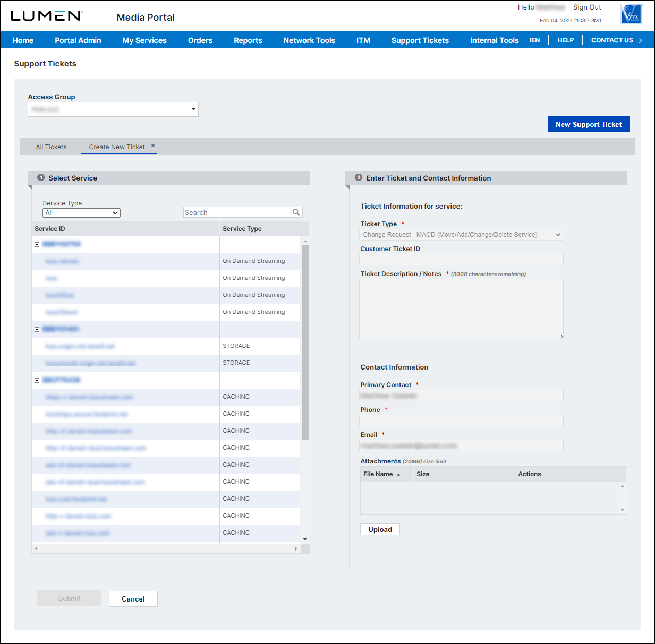655x644 pixels.
Task: Select the first CACHING service row
Action: tap(166, 397)
